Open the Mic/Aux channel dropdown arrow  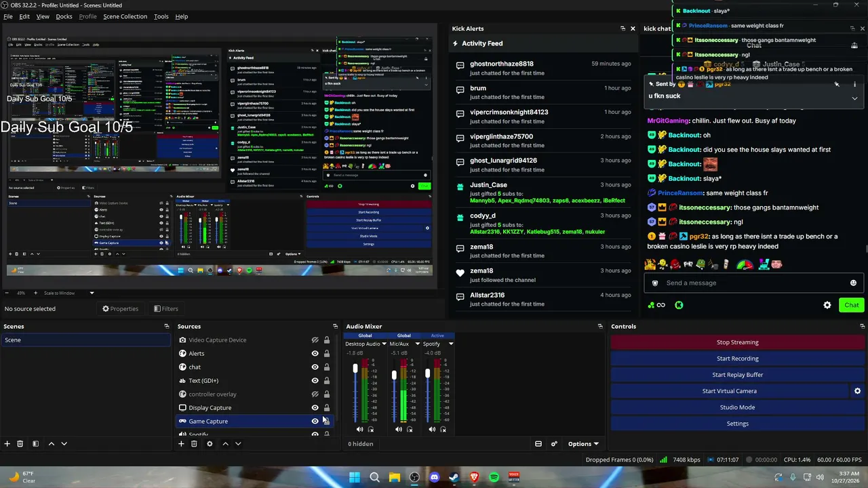pyautogui.click(x=417, y=344)
